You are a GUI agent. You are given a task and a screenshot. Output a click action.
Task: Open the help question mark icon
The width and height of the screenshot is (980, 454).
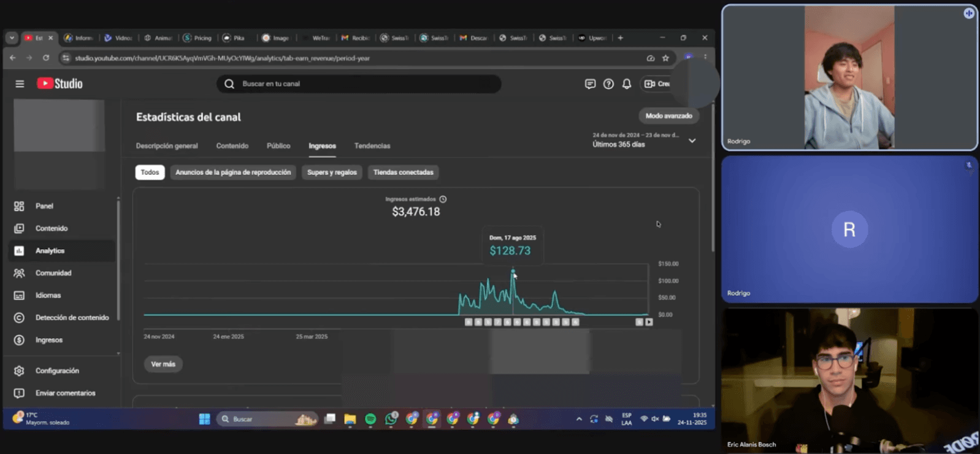click(x=608, y=84)
